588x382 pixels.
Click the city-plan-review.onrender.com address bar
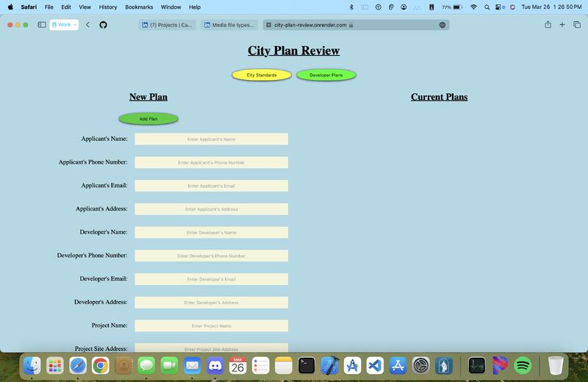coord(356,25)
